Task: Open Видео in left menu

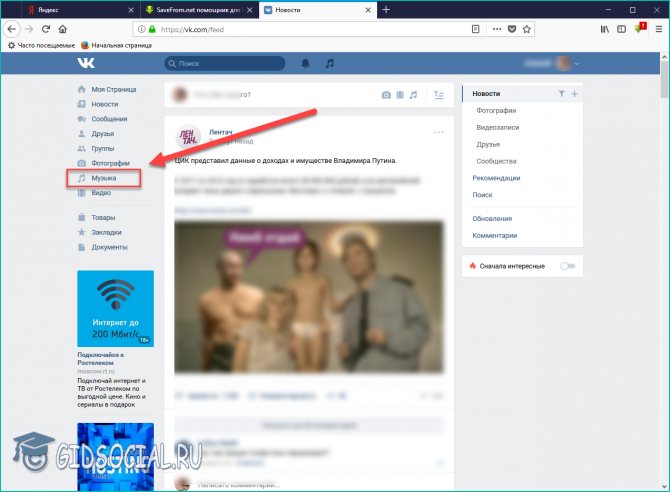Action: [94, 192]
